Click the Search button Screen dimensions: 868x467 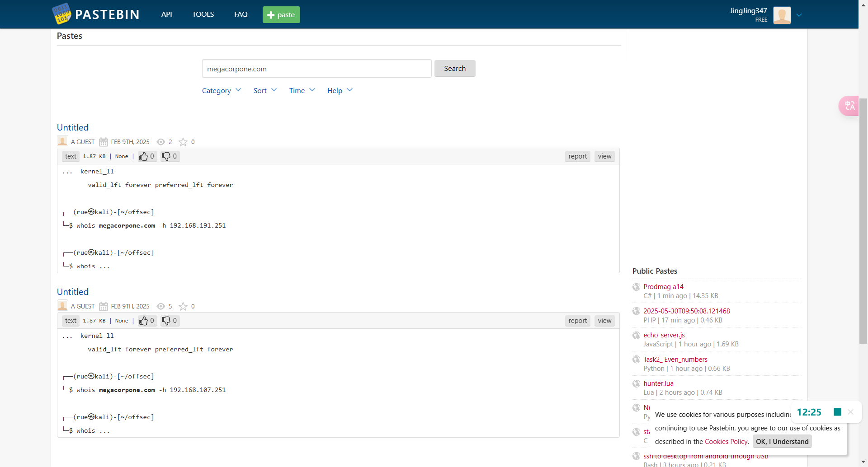pos(455,68)
